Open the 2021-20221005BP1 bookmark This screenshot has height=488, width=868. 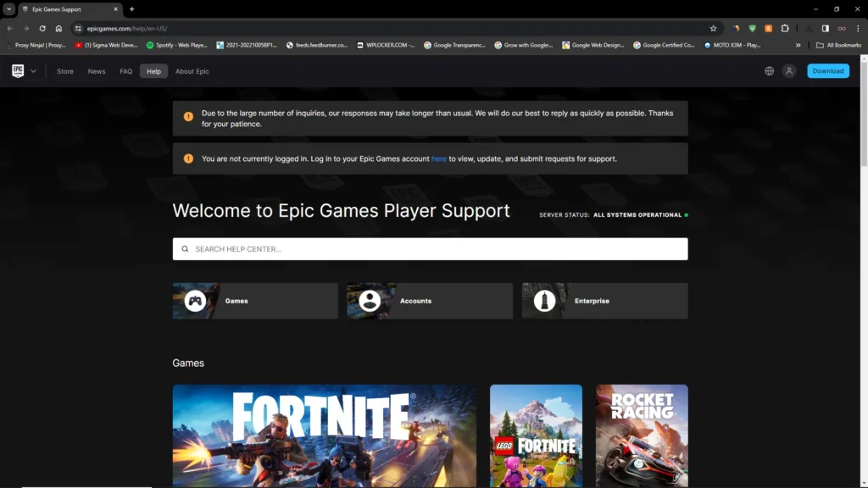(247, 46)
